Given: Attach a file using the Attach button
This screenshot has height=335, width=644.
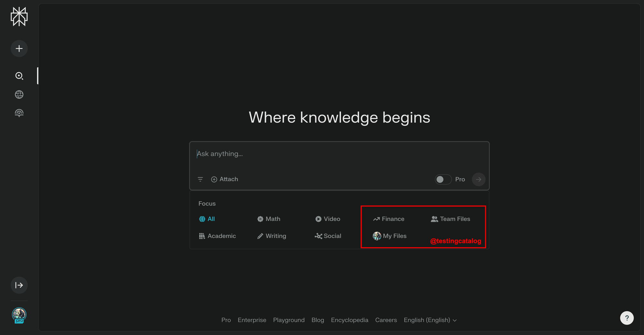Looking at the screenshot, I should [x=224, y=179].
